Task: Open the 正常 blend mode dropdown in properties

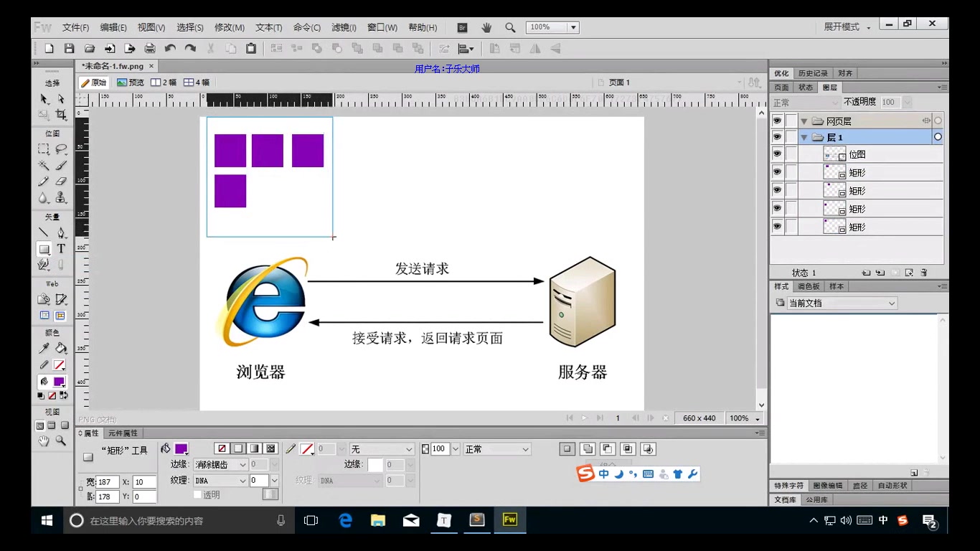Action: coord(497,449)
